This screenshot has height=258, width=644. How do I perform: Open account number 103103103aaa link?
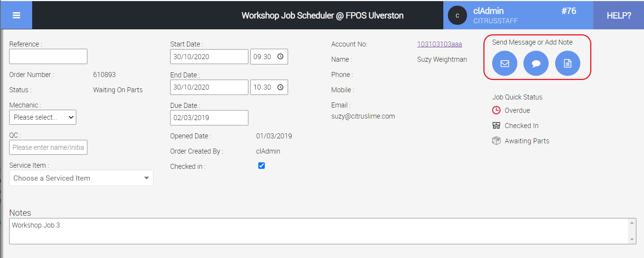click(x=439, y=44)
